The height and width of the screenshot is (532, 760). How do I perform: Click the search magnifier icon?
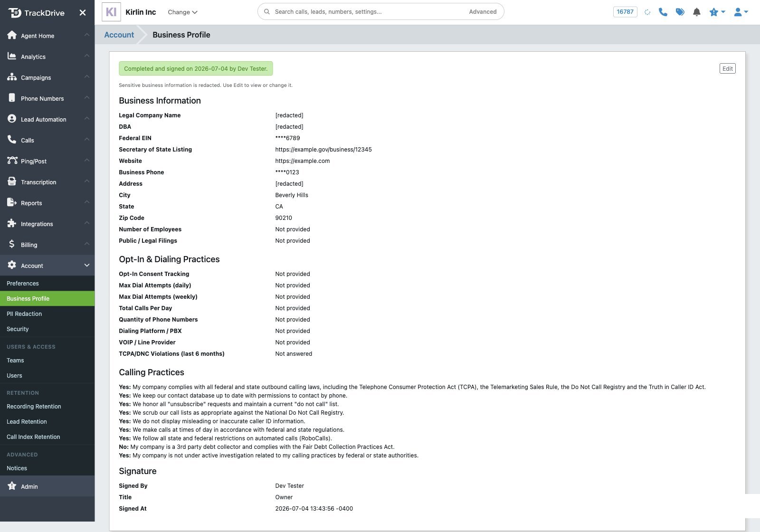[267, 12]
